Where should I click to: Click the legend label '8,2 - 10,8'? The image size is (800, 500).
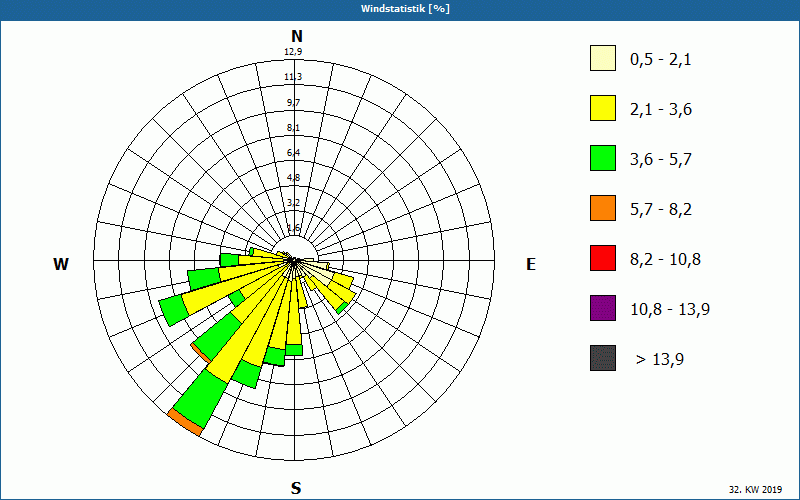tap(665, 260)
